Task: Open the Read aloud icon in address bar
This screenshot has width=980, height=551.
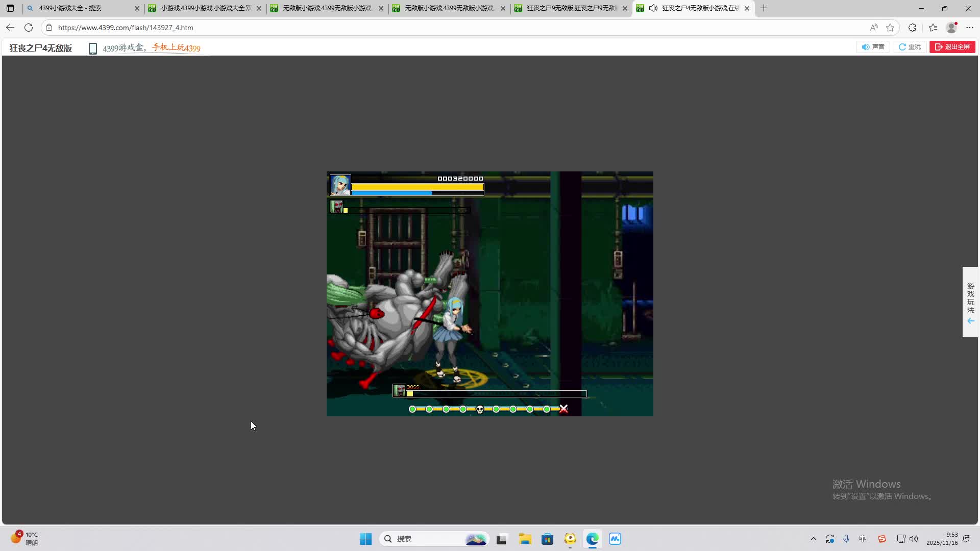Action: (x=874, y=28)
